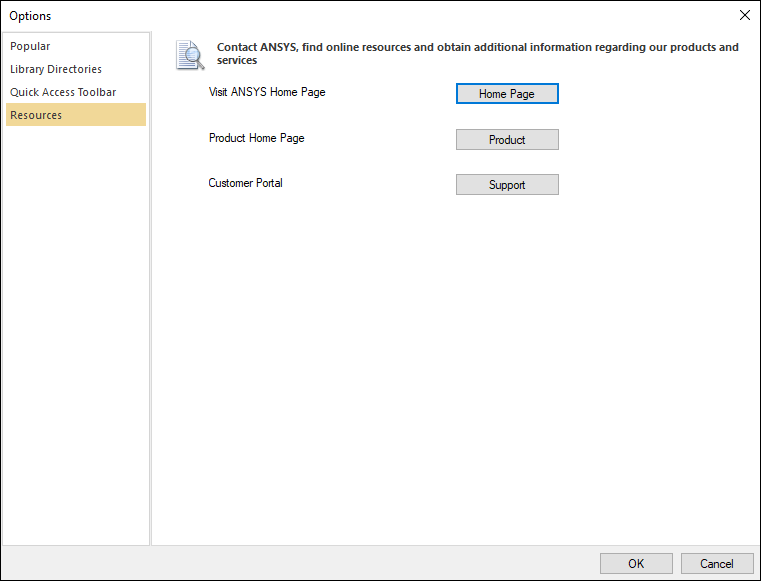Open the Popular options category
The image size is (761, 581).
click(76, 46)
